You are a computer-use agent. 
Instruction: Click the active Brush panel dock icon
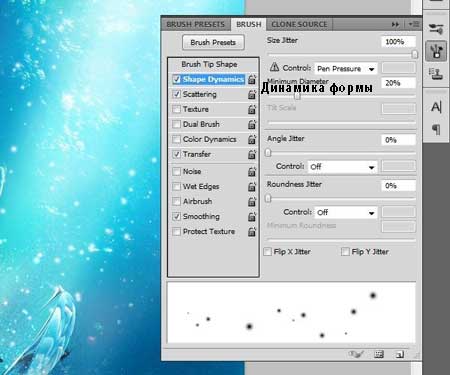point(436,51)
